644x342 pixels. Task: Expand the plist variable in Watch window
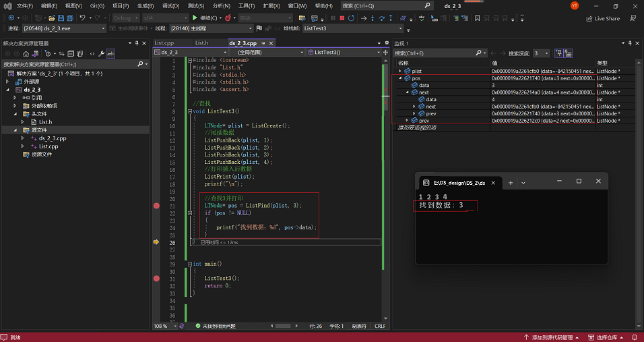coord(400,71)
